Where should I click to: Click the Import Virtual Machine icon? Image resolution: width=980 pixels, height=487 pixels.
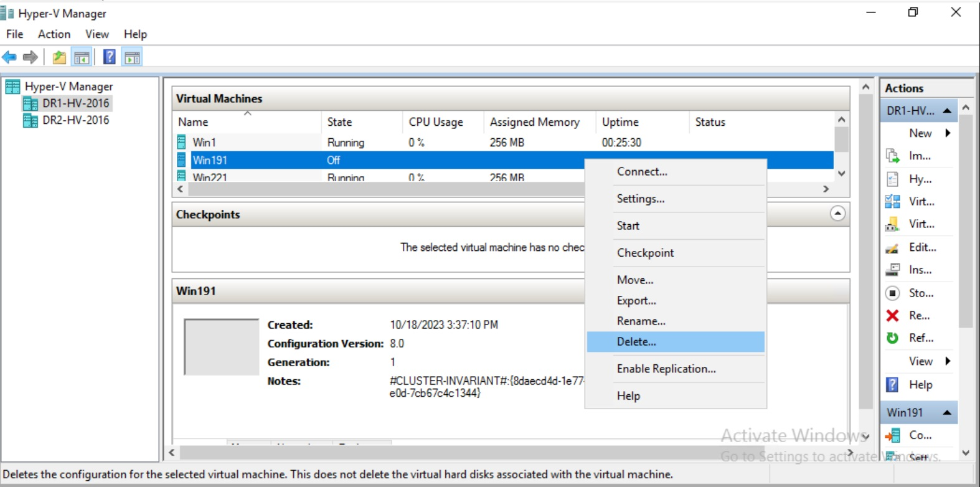click(892, 156)
